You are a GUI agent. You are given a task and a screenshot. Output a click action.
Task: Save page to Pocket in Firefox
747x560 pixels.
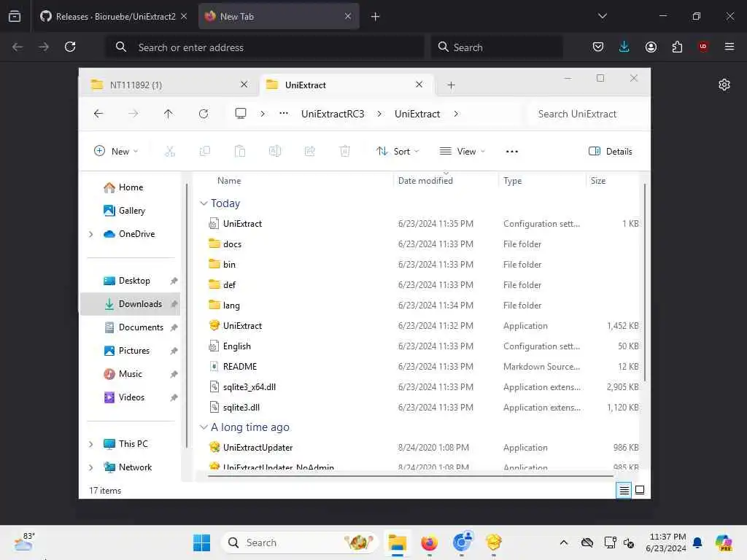pos(598,47)
